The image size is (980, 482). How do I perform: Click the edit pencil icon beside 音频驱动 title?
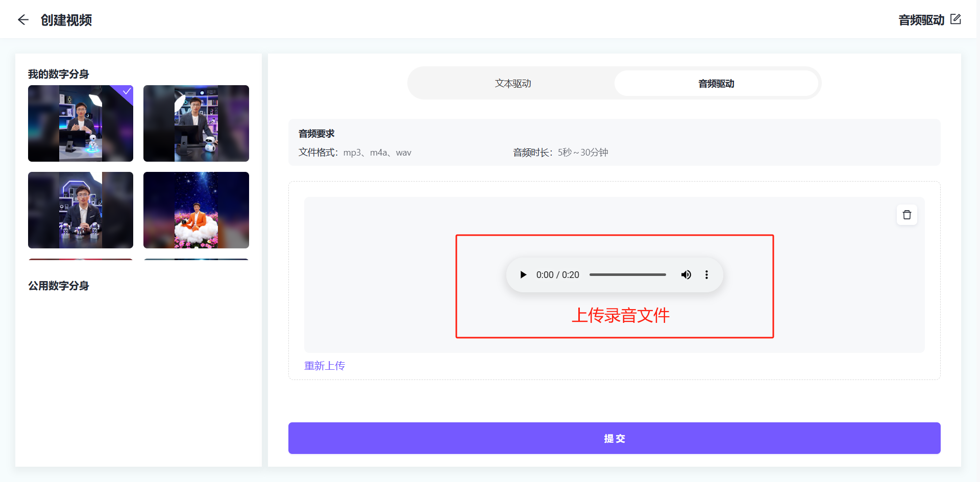(x=956, y=19)
